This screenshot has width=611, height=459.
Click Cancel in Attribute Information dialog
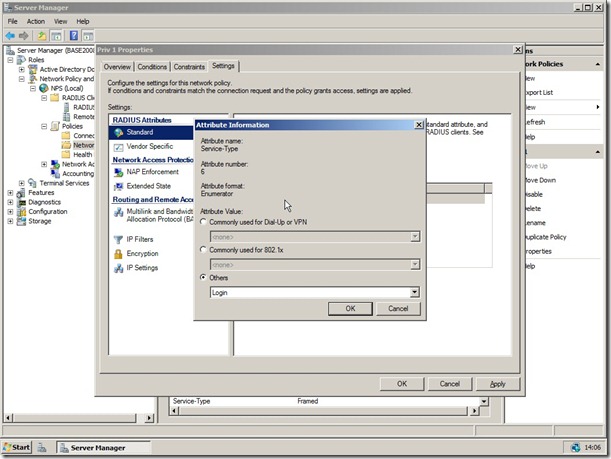point(398,309)
